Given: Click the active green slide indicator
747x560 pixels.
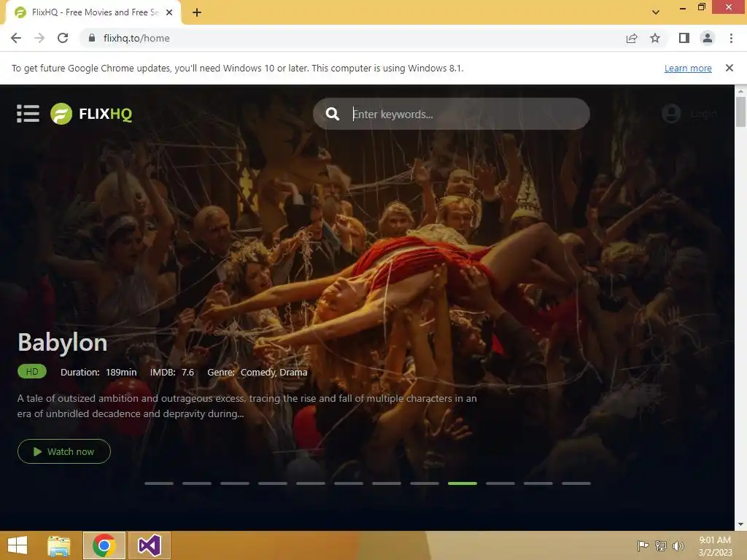Looking at the screenshot, I should click(462, 483).
